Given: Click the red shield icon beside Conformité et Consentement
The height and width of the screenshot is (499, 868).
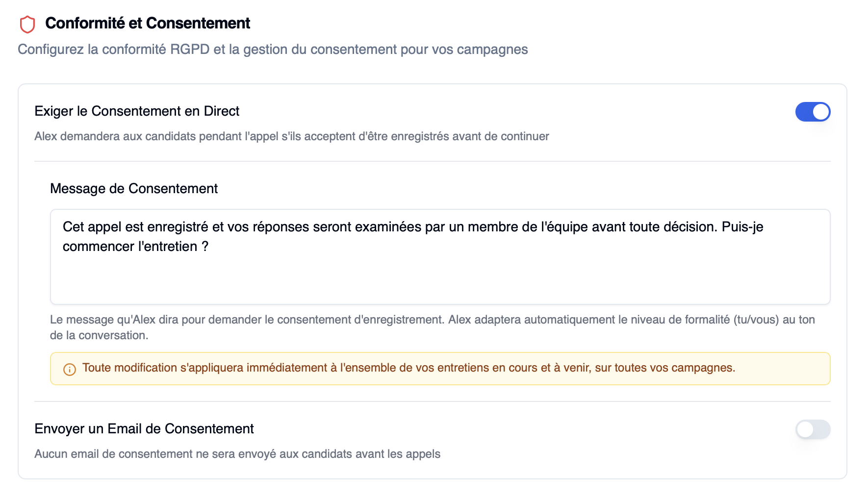Looking at the screenshot, I should (27, 24).
